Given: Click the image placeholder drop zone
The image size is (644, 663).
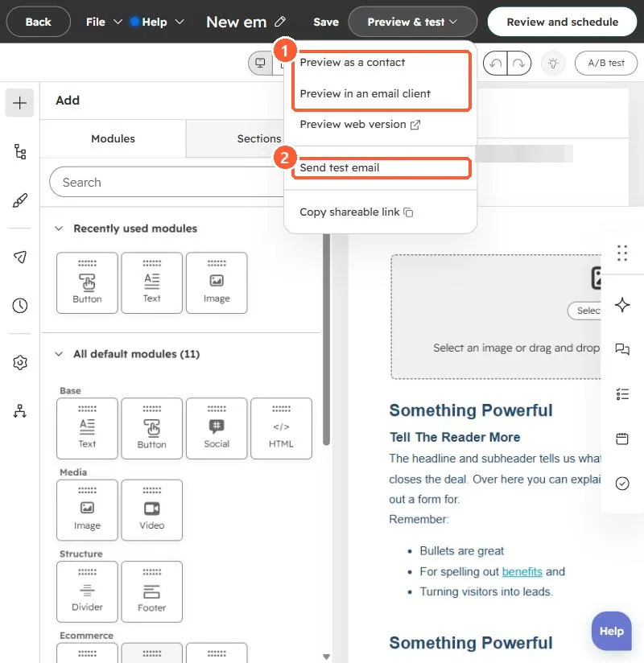Looking at the screenshot, I should (496, 316).
